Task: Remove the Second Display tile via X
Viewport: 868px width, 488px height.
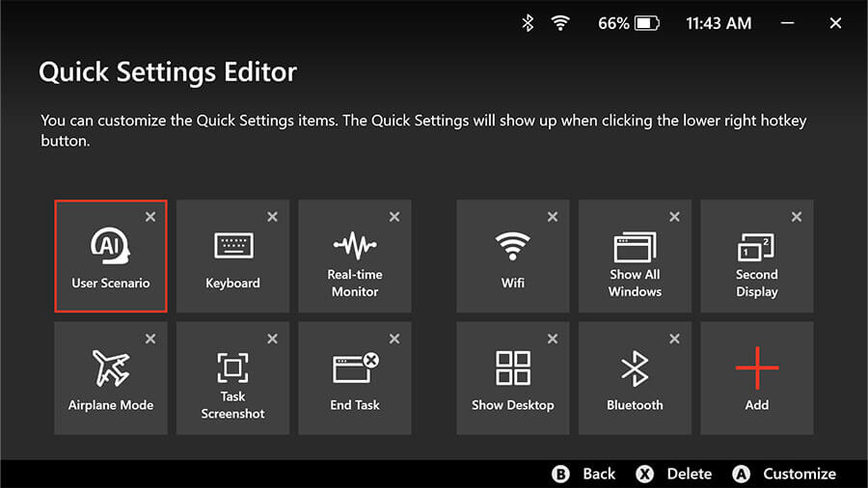Action: (796, 217)
